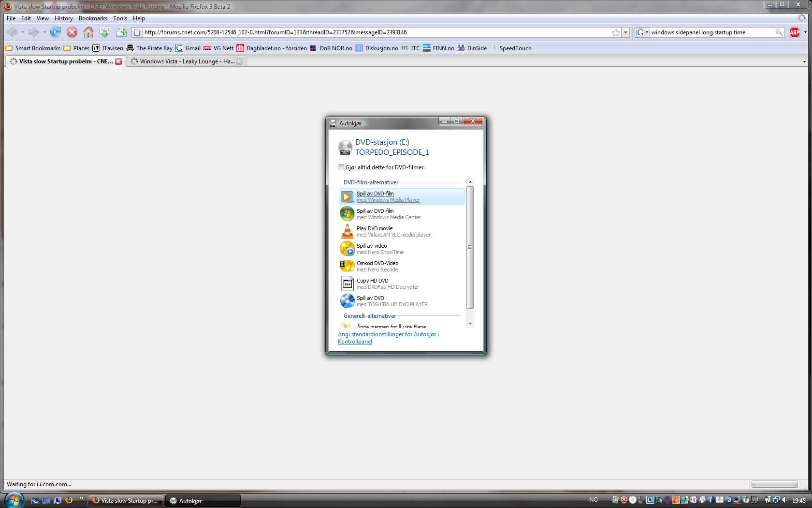Bookmark page with the star icon
The height and width of the screenshot is (508, 812).
click(x=615, y=32)
